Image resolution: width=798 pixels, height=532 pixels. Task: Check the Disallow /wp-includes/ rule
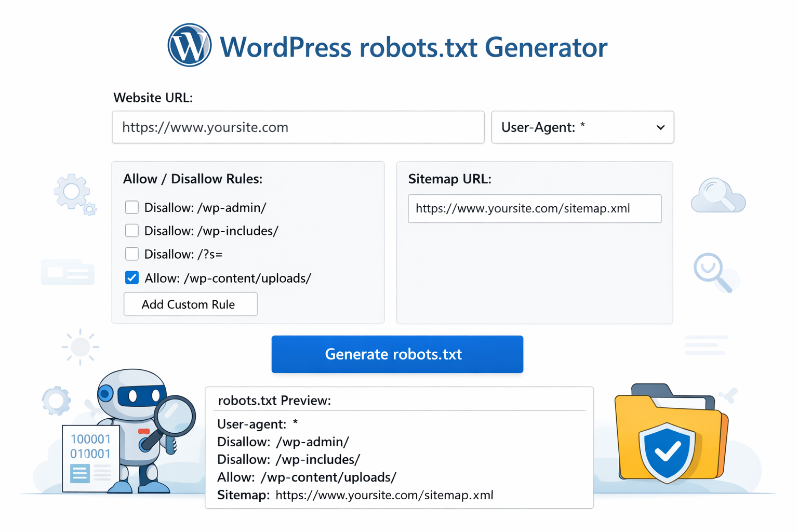[x=132, y=231]
